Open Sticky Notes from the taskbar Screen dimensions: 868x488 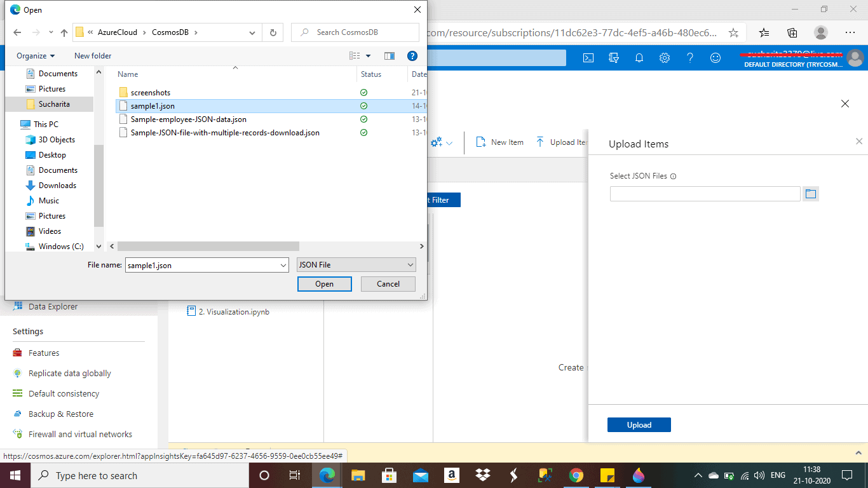click(607, 475)
